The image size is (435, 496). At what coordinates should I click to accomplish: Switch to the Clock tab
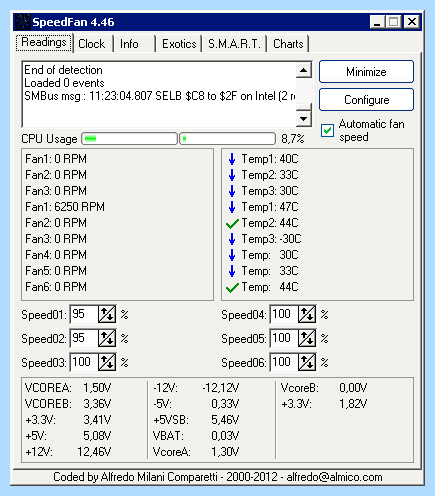click(92, 44)
